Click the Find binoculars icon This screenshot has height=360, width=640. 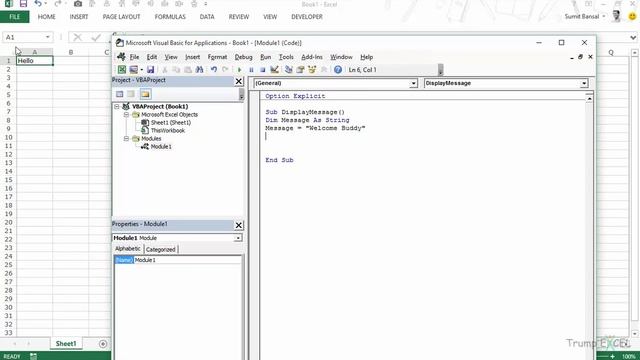coord(199,70)
